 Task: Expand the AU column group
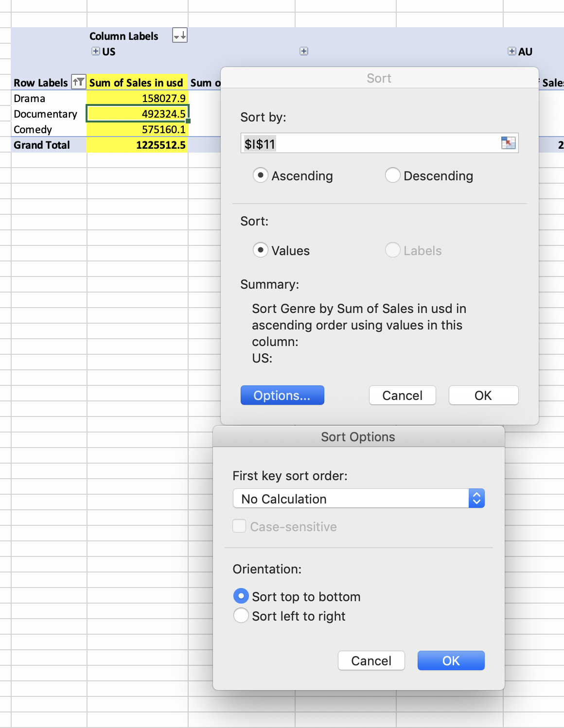tap(511, 52)
